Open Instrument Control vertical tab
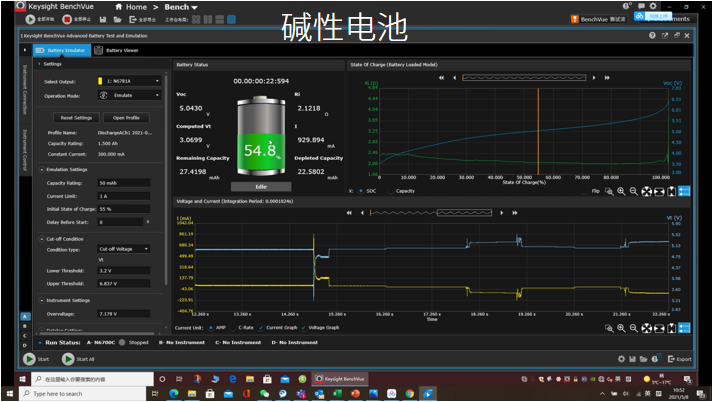 (25, 150)
